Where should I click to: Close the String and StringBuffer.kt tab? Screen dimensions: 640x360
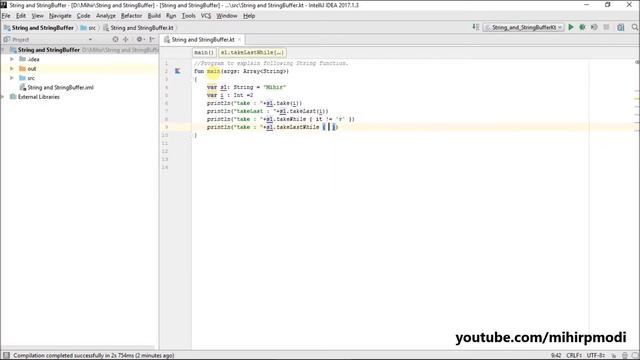240,40
